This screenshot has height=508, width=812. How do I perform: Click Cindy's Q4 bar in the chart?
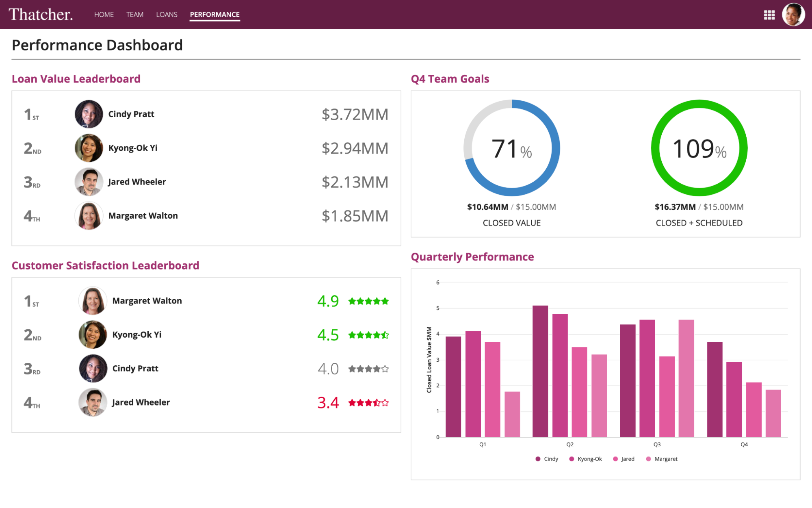tap(715, 390)
